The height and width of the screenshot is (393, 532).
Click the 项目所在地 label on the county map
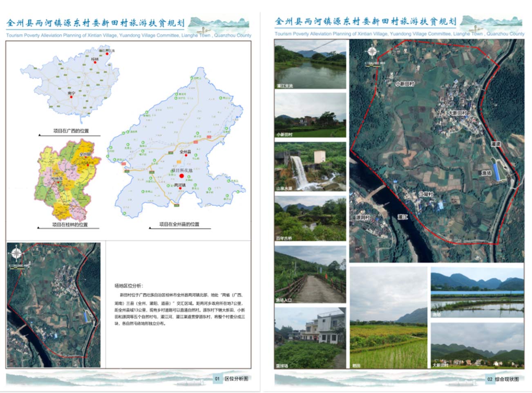pyautogui.click(x=182, y=170)
